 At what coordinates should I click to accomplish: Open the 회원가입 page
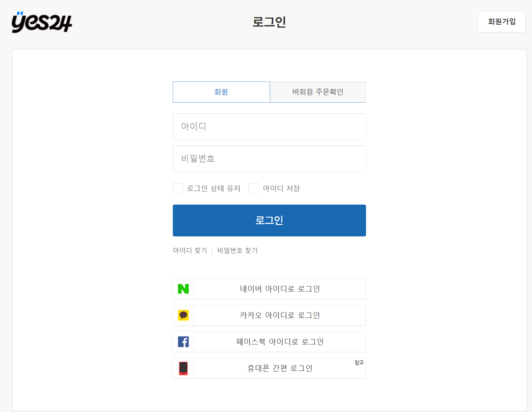[502, 22]
